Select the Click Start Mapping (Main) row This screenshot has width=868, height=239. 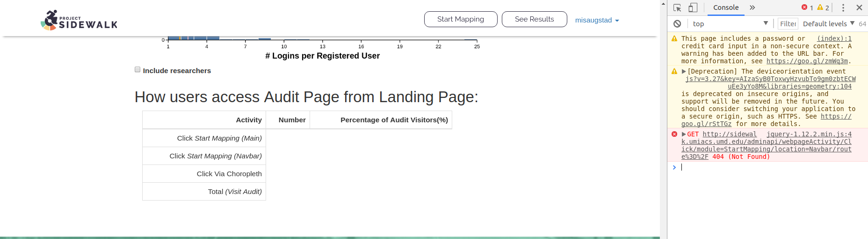(204, 138)
